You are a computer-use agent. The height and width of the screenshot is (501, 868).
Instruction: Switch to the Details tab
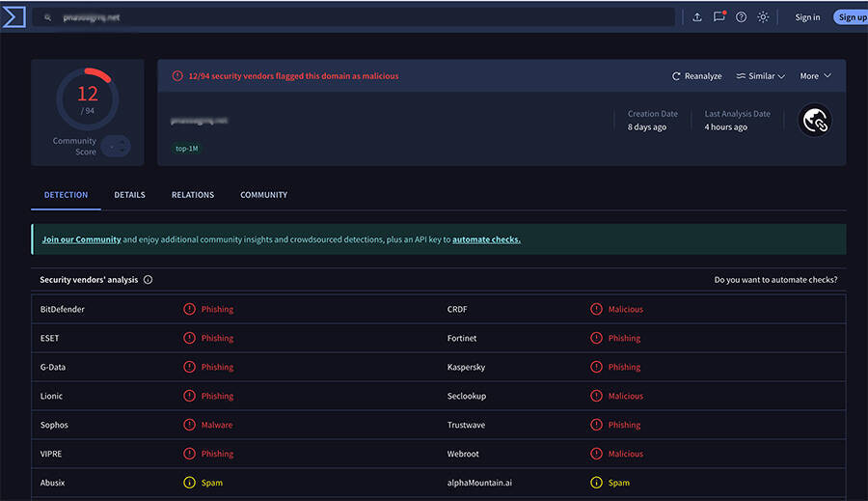[129, 195]
